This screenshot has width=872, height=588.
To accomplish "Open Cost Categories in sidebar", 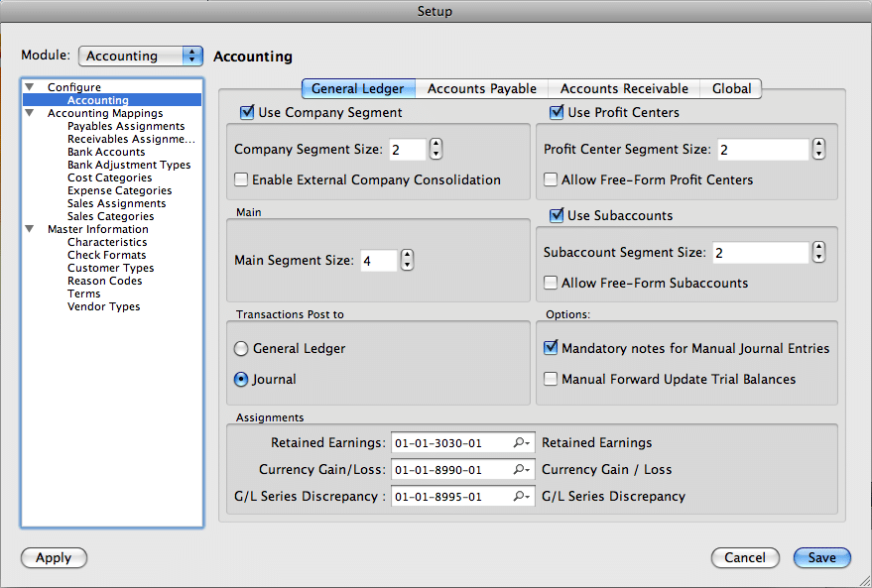I will tap(109, 177).
